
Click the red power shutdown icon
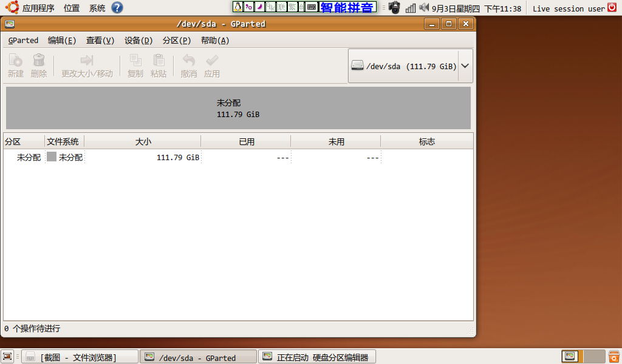pyautogui.click(x=612, y=7)
